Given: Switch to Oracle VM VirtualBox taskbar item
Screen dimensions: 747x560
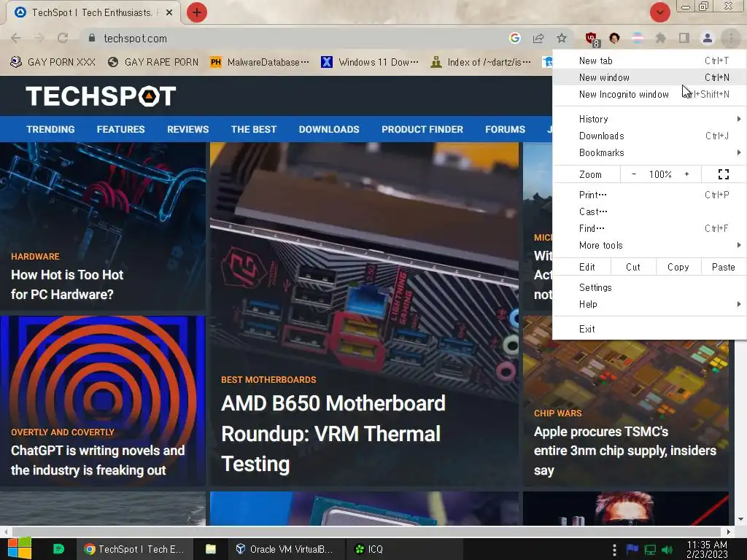Looking at the screenshot, I should coord(285,549).
